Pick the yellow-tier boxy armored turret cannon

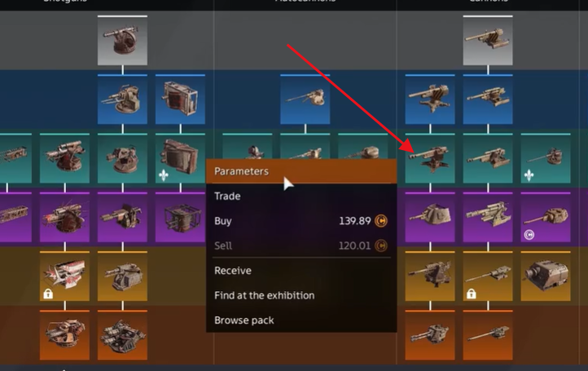546,276
